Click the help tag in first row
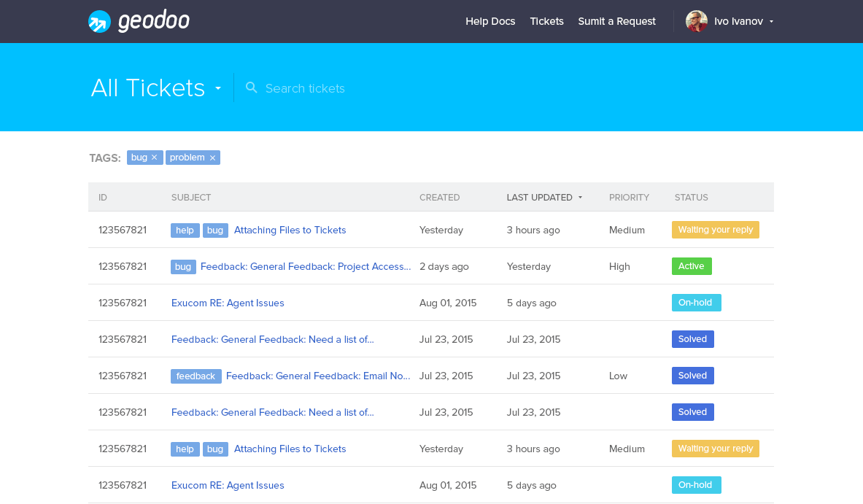The height and width of the screenshot is (504, 863). tap(185, 230)
